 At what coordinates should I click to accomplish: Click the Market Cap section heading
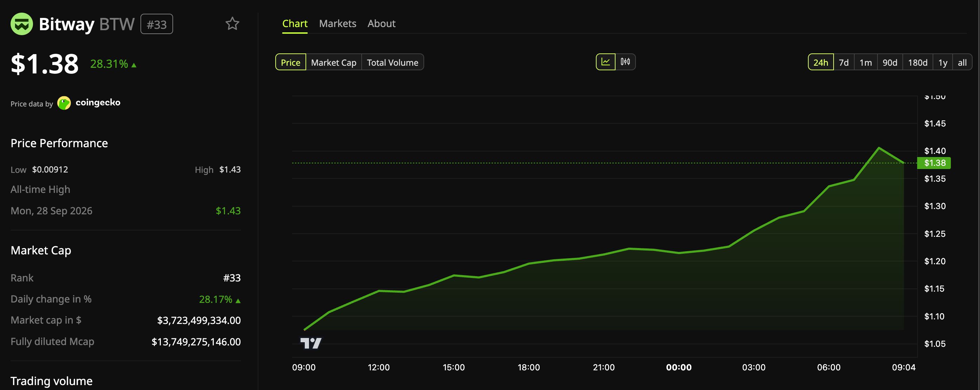click(41, 250)
